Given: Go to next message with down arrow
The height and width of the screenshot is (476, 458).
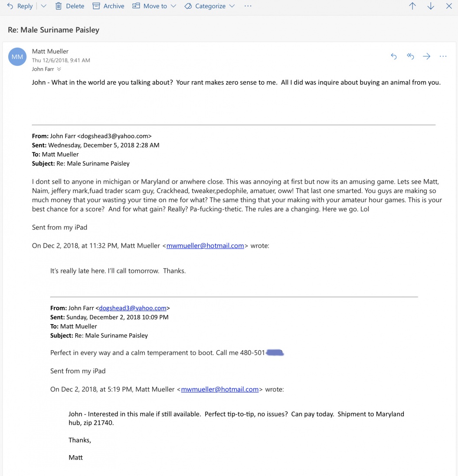Looking at the screenshot, I should point(431,6).
